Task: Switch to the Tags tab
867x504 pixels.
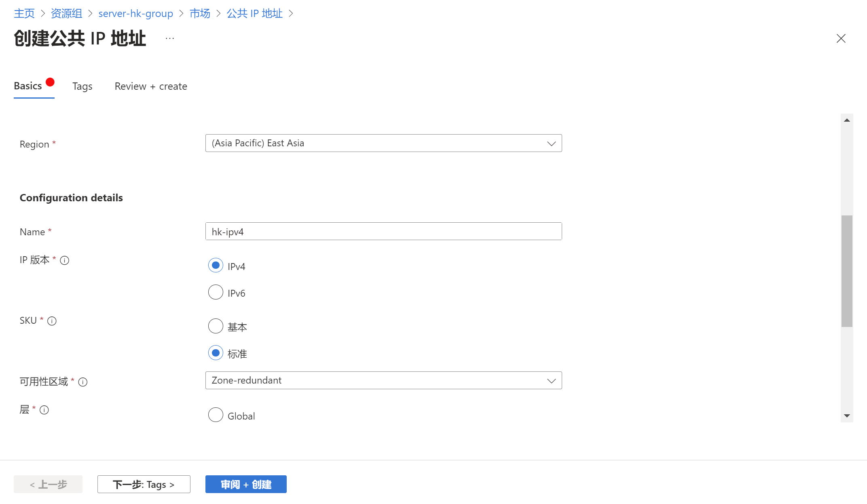Action: click(82, 86)
